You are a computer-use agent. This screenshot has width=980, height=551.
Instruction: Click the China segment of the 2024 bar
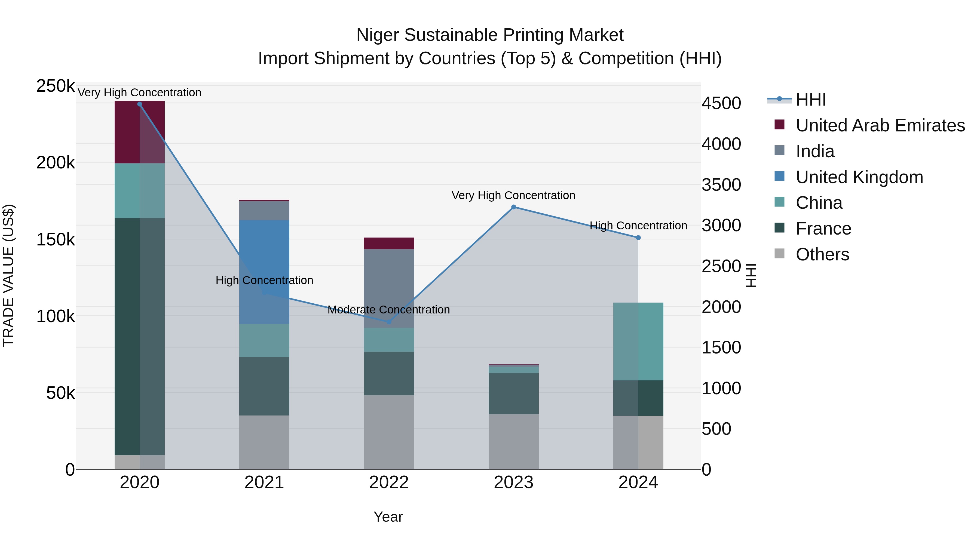click(x=638, y=341)
